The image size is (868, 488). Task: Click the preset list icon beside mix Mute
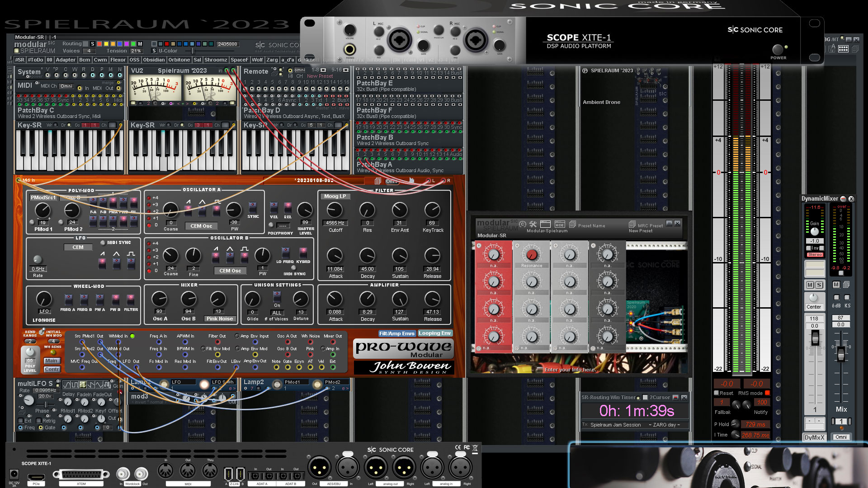[846, 285]
